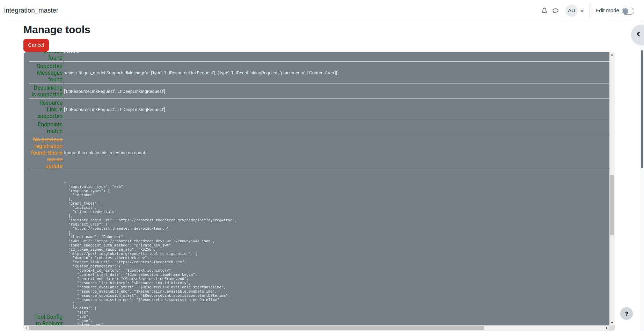Screen dimensions: 644x331
Task: Click the Resource Link row value list
Action: click(x=115, y=110)
